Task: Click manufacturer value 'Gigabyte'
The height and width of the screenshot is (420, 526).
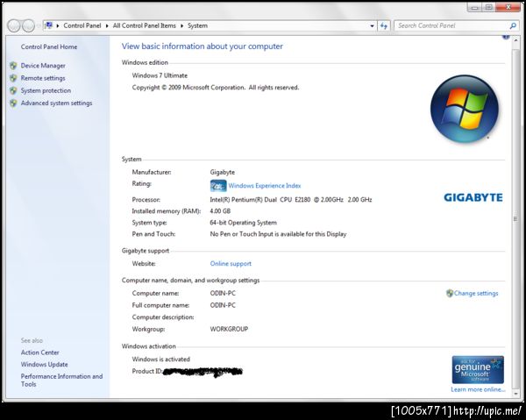Action: click(223, 173)
